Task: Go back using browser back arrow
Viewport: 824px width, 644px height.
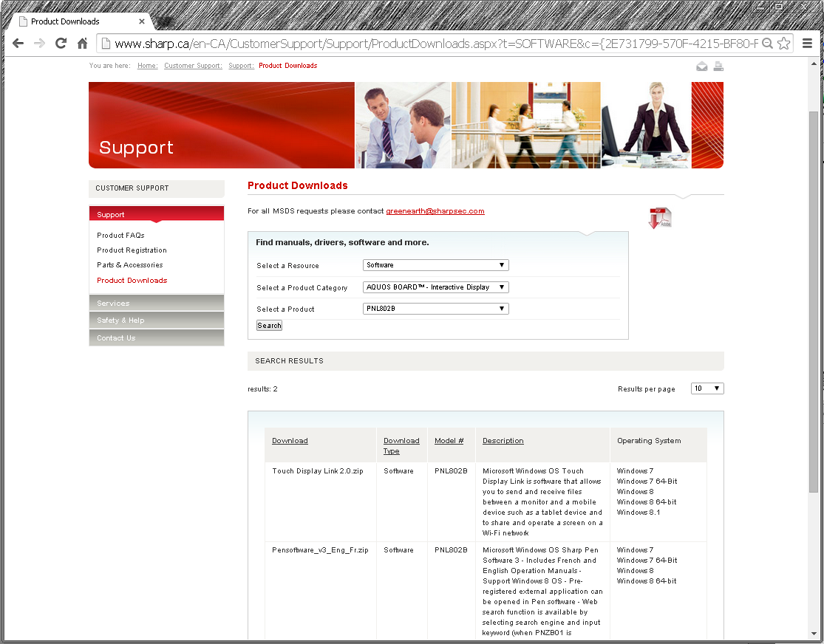Action: pyautogui.click(x=18, y=44)
